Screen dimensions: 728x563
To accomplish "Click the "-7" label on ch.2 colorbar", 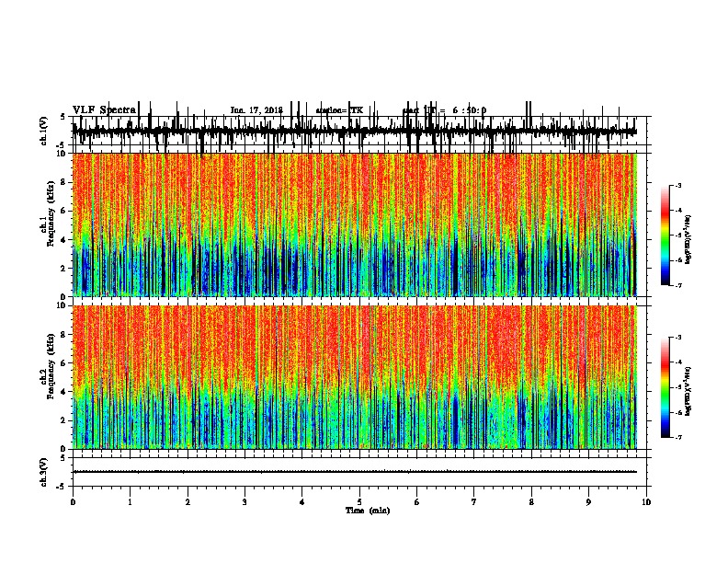I will coord(677,438).
